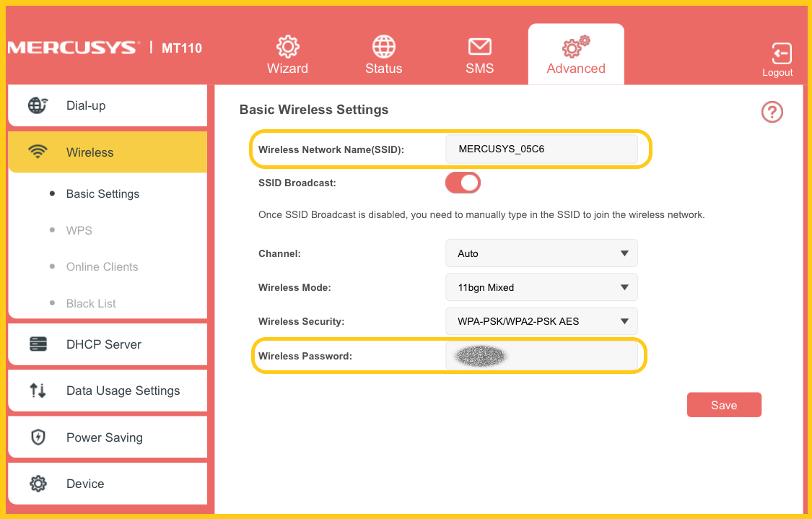This screenshot has height=519, width=812.
Task: Open the Wireless Mode dropdown
Action: click(x=541, y=287)
